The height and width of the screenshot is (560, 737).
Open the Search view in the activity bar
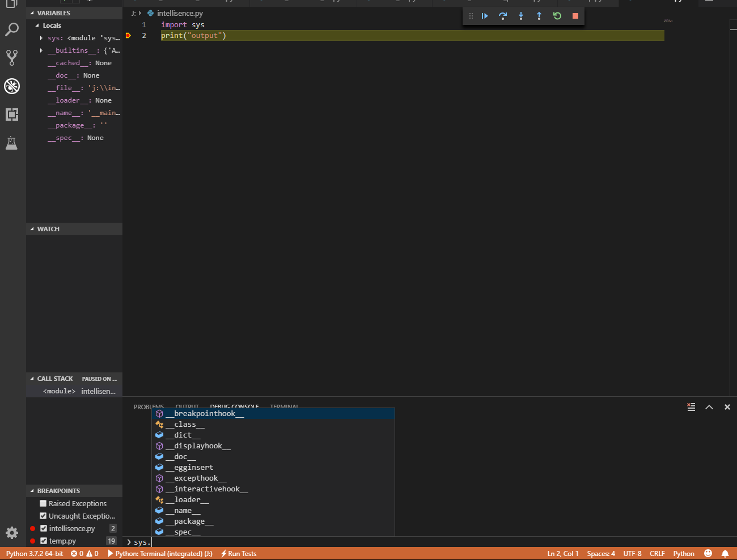point(12,29)
